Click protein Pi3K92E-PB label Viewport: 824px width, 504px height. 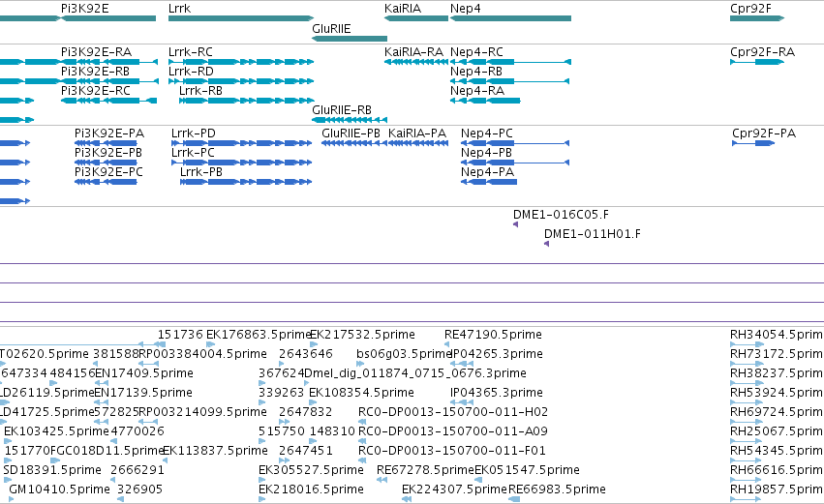[x=108, y=153]
